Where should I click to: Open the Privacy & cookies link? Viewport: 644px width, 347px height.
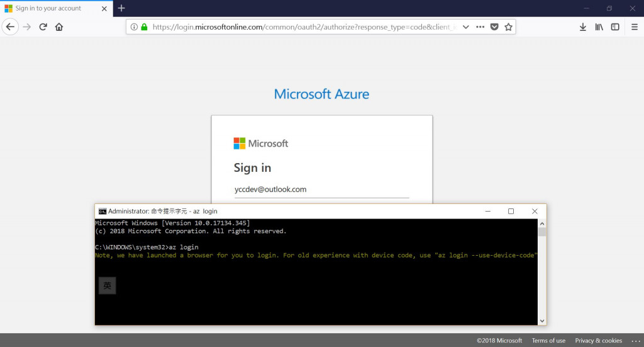click(599, 341)
